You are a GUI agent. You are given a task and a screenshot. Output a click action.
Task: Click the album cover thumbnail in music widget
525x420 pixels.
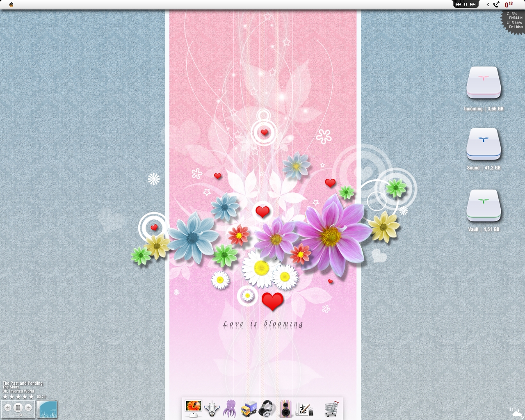(47, 409)
